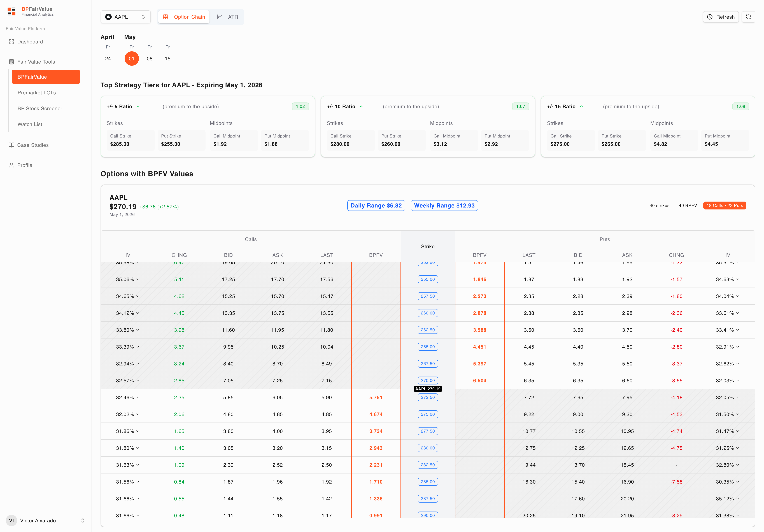The height and width of the screenshot is (532, 764).
Task: Expand the 32.05% put IV chevron
Action: coord(738,398)
